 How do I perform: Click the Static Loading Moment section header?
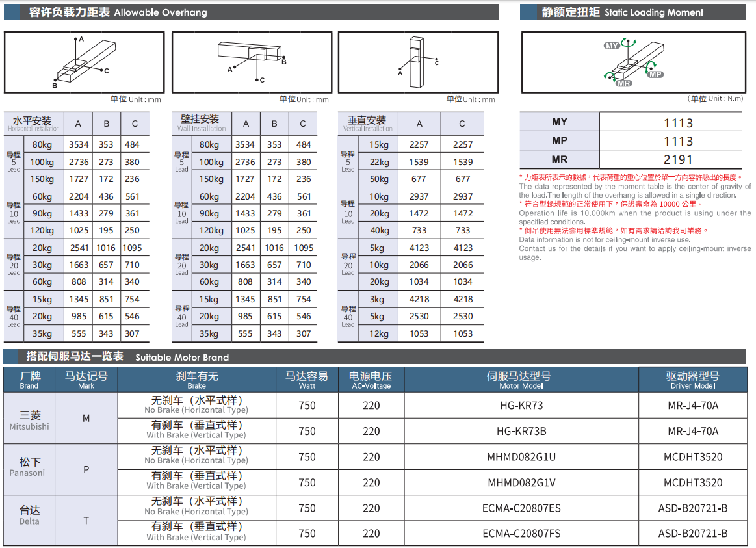623,12
